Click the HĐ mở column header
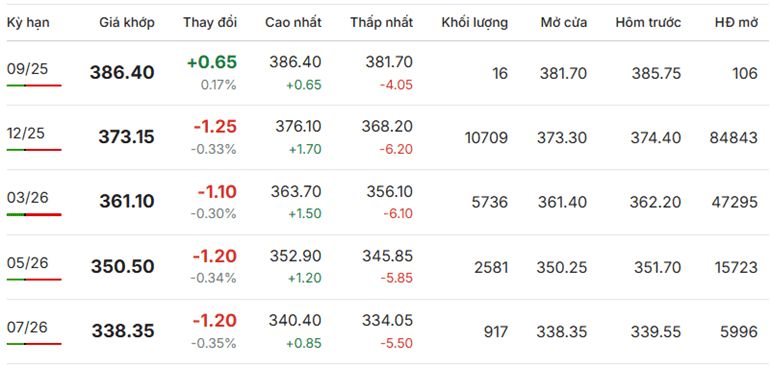 [737, 23]
